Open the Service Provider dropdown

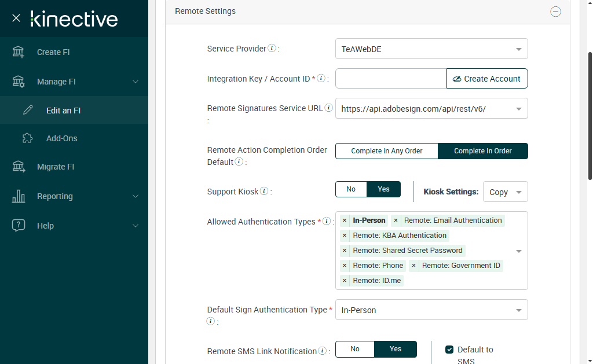point(431,49)
